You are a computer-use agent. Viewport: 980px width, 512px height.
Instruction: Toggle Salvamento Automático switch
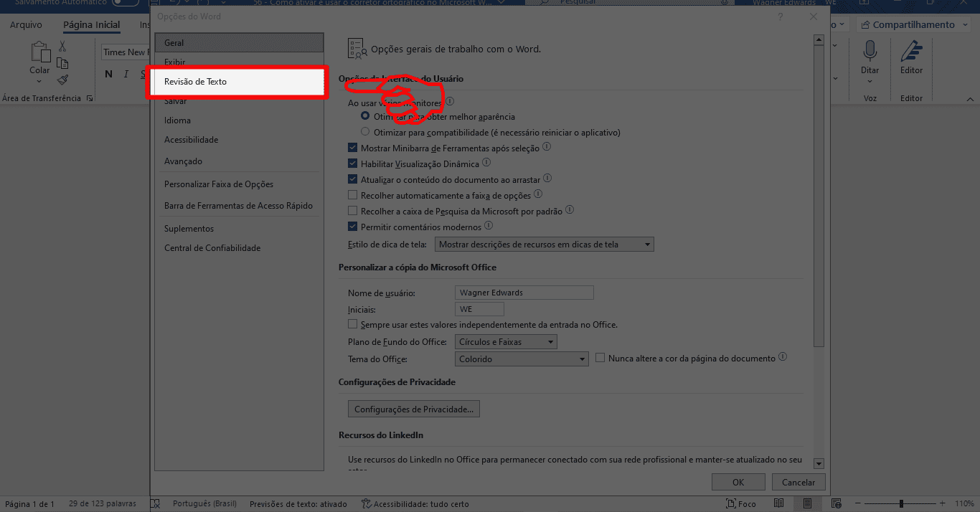point(126,3)
